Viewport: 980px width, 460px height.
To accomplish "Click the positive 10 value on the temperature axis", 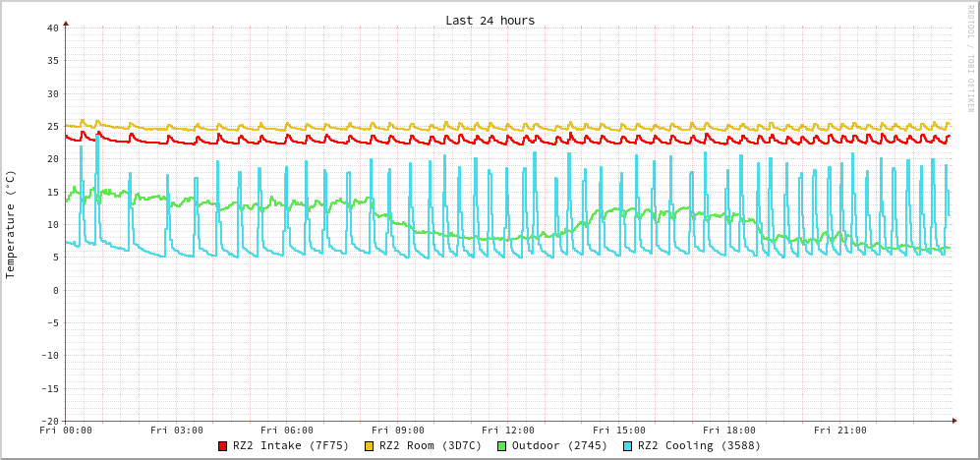I will pos(52,224).
